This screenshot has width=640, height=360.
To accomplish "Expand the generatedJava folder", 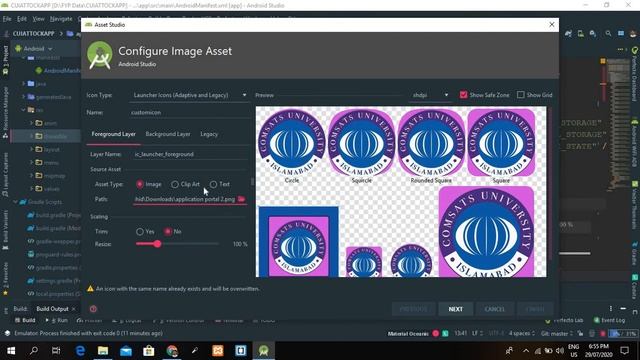I will [24, 97].
